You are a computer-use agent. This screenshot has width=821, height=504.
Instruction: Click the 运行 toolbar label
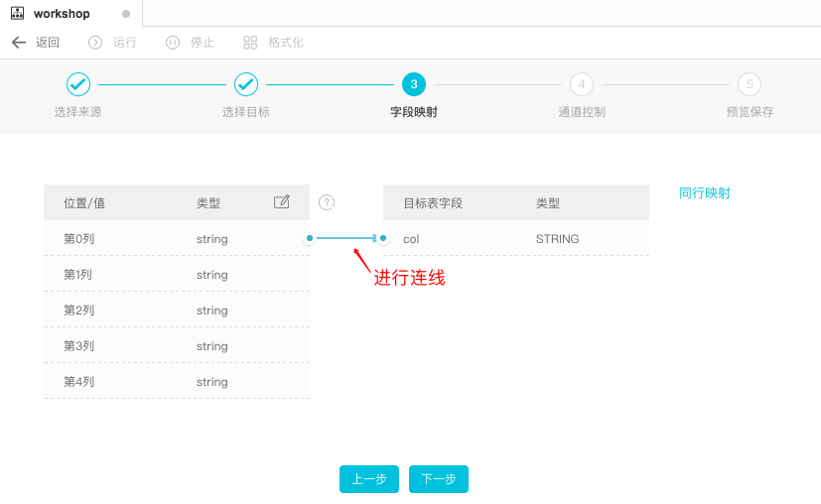click(x=125, y=43)
